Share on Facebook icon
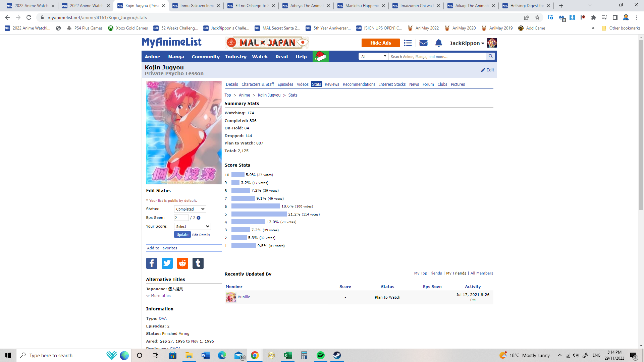This screenshot has height=362, width=644. (152, 263)
